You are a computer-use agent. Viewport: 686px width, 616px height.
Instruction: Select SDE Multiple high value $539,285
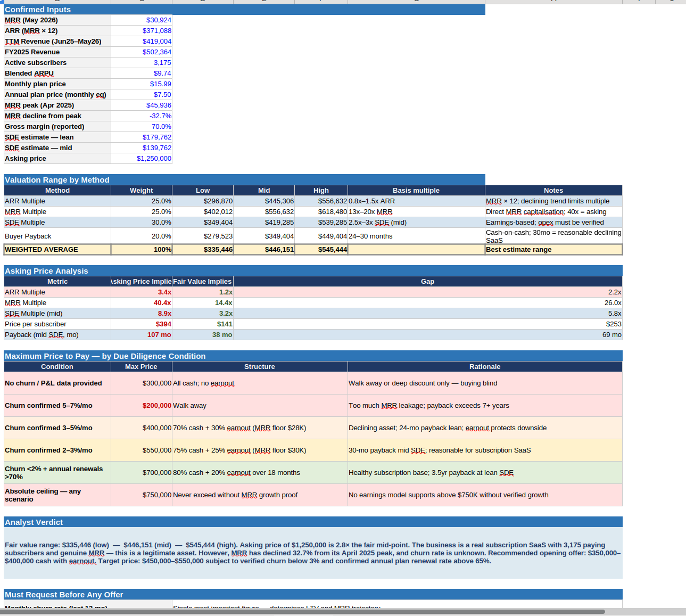point(321,223)
